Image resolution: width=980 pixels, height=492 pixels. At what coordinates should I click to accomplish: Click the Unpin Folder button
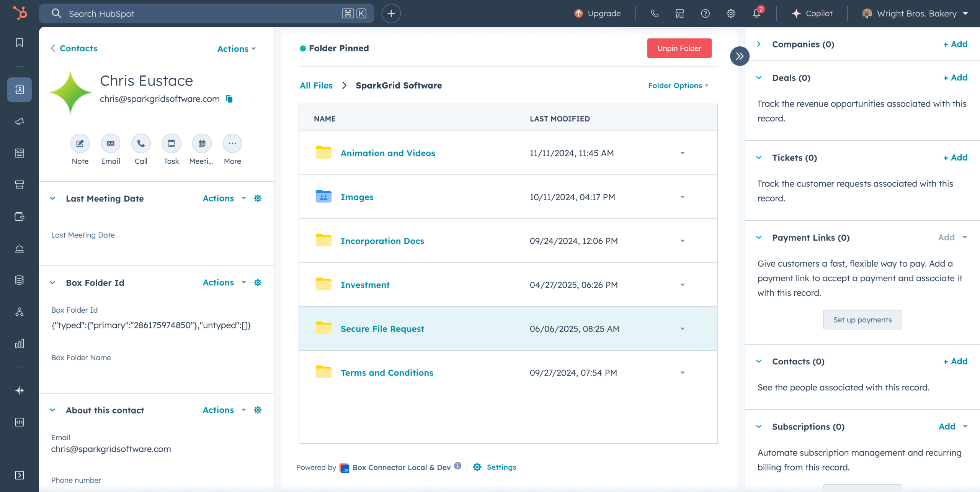click(679, 48)
